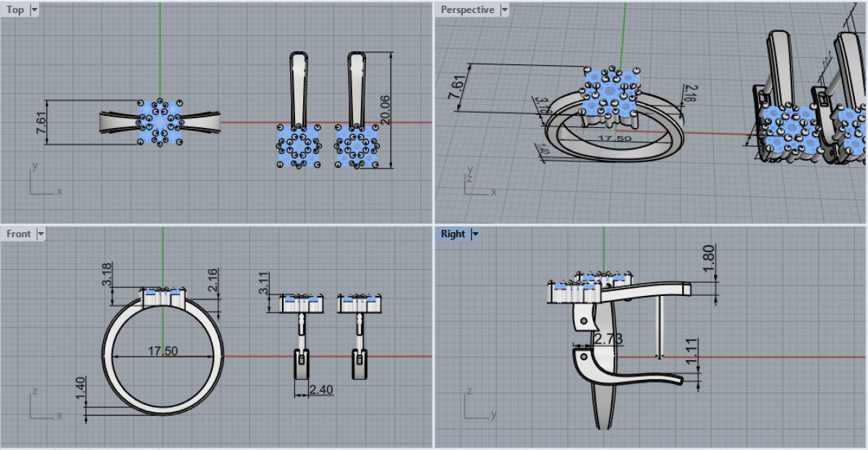Click the 17.50 ring diameter in Front view

(x=163, y=351)
